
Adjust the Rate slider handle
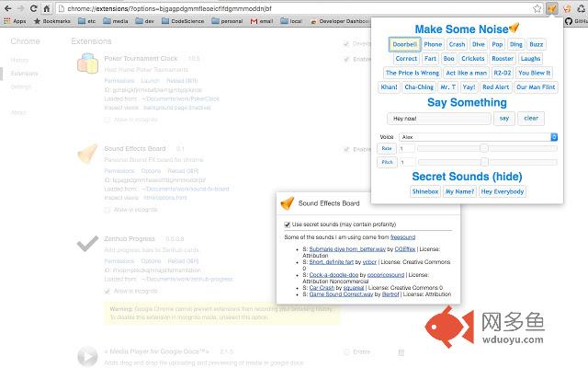(x=484, y=149)
